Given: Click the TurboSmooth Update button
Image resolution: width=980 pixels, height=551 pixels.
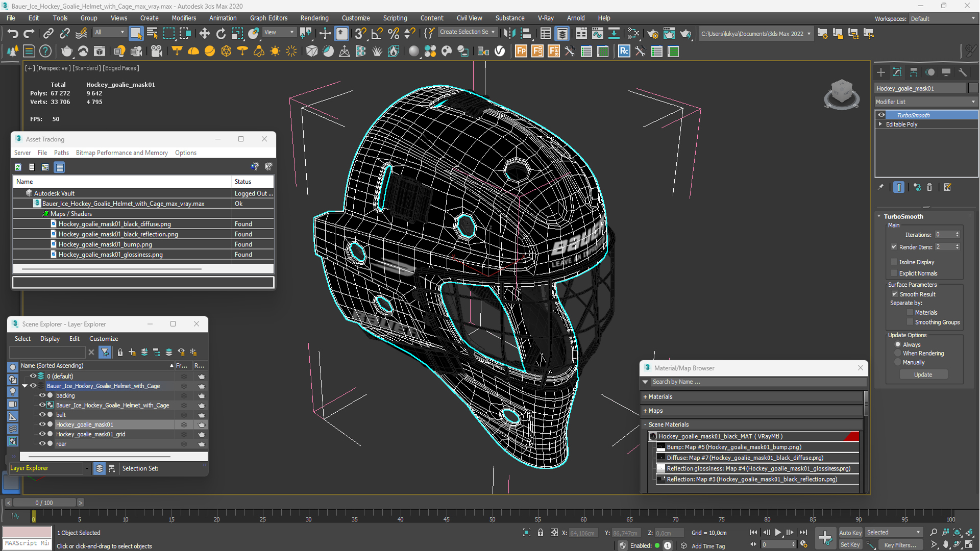Looking at the screenshot, I should pos(923,374).
